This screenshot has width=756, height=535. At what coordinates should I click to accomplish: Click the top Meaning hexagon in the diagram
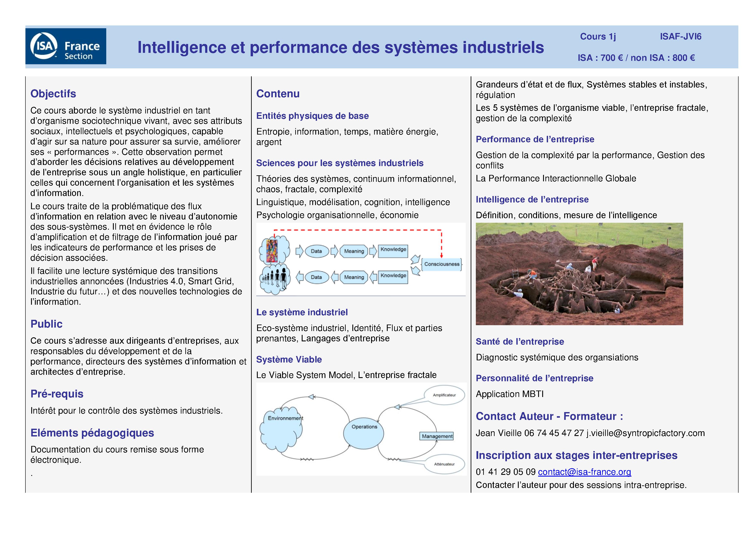click(354, 251)
